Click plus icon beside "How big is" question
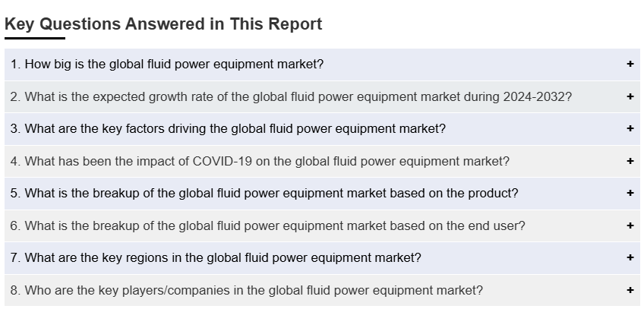The width and height of the screenshot is (644, 309). pyautogui.click(x=630, y=65)
